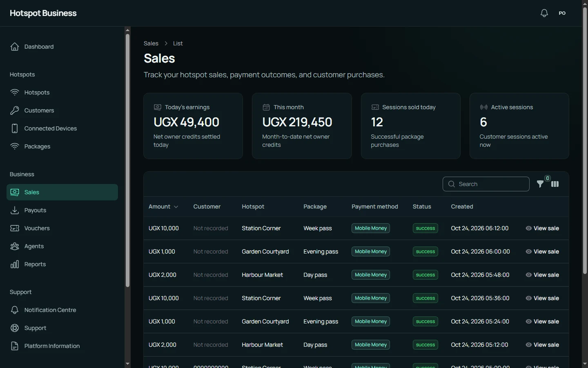The height and width of the screenshot is (368, 588).
Task: Click the Hotspot column header
Action: pos(253,206)
